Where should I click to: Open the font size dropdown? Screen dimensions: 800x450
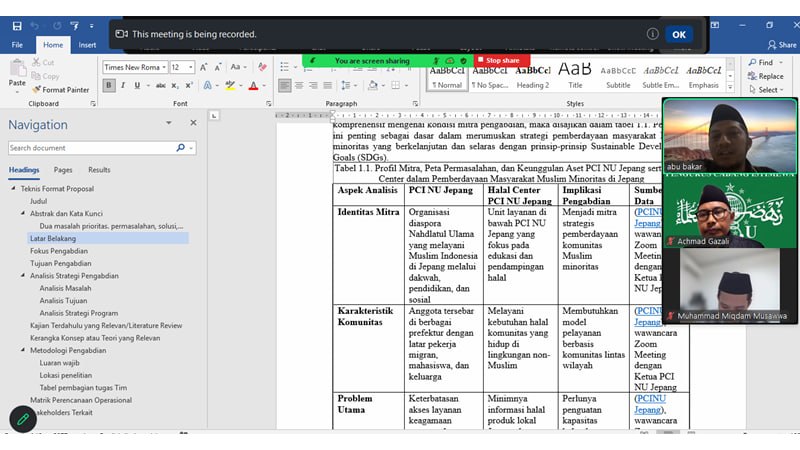click(190, 67)
